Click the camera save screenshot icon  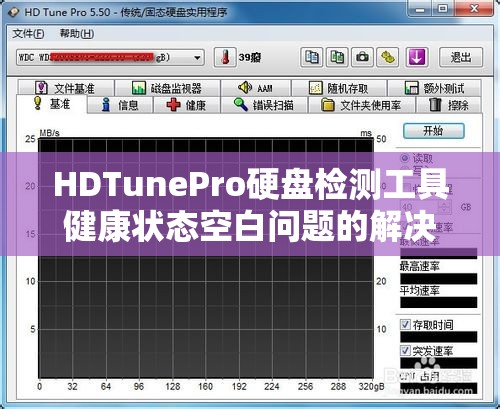pyautogui.click(x=362, y=57)
